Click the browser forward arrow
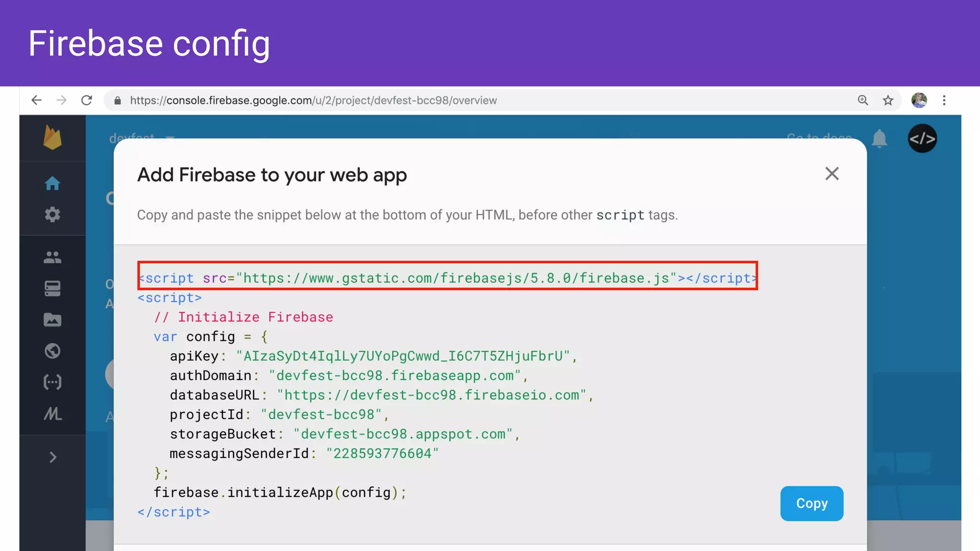 61,100
